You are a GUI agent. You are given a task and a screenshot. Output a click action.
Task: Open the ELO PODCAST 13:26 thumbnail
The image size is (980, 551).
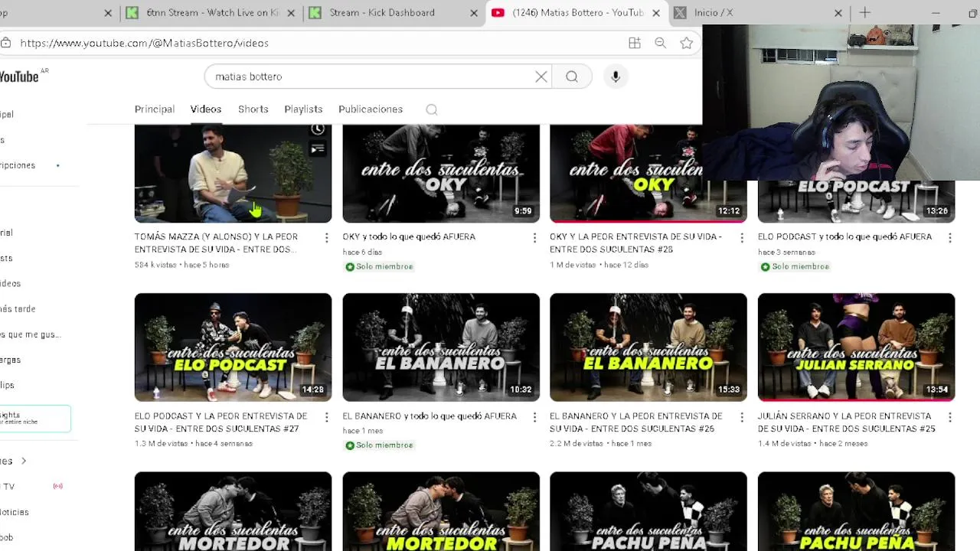[x=856, y=201]
